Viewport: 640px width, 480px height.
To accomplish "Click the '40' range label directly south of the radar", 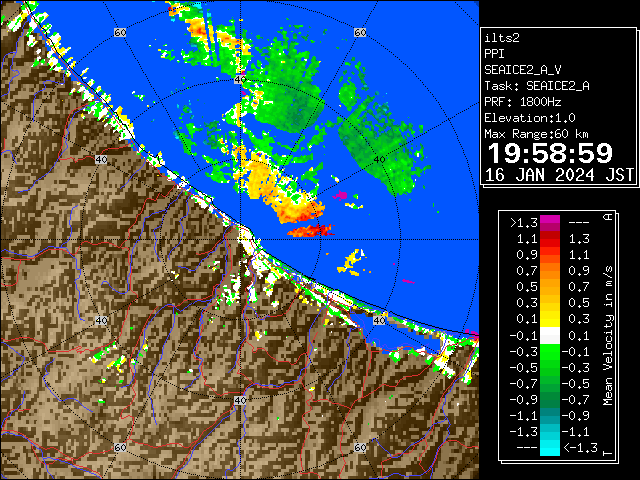I will [240, 400].
